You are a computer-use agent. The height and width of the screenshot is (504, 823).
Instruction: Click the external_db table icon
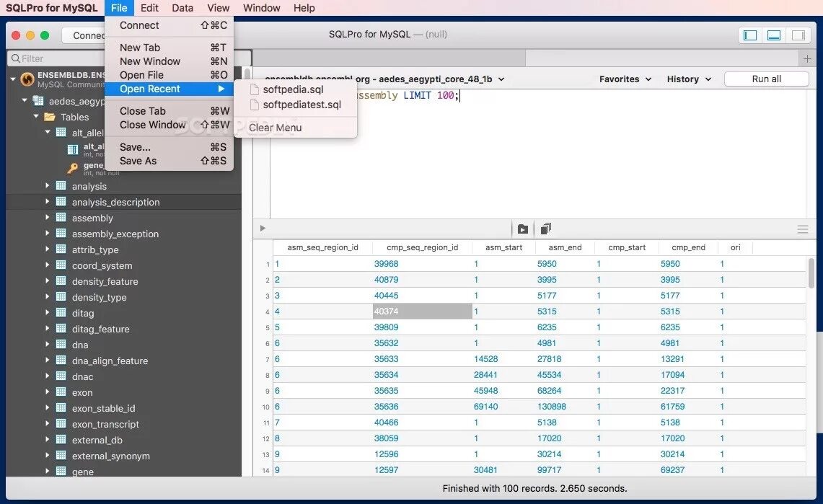tap(61, 440)
